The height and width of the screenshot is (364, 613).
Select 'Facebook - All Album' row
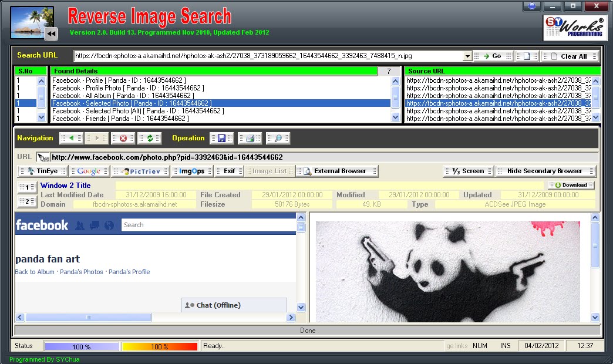[x=221, y=95]
